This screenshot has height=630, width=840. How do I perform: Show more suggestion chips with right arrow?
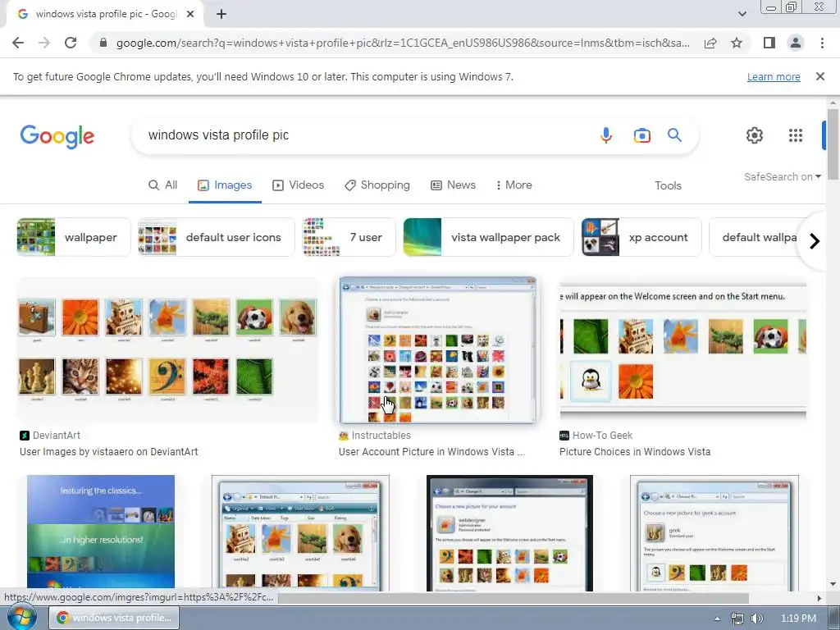(815, 241)
